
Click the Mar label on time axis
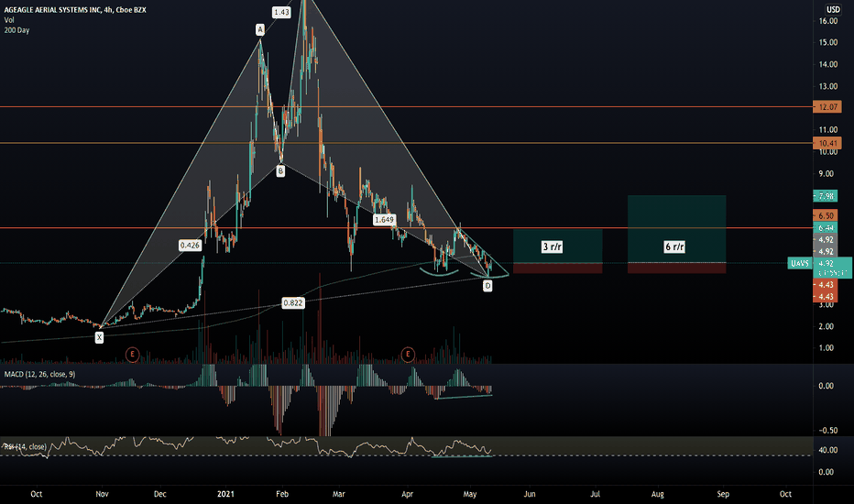339,494
